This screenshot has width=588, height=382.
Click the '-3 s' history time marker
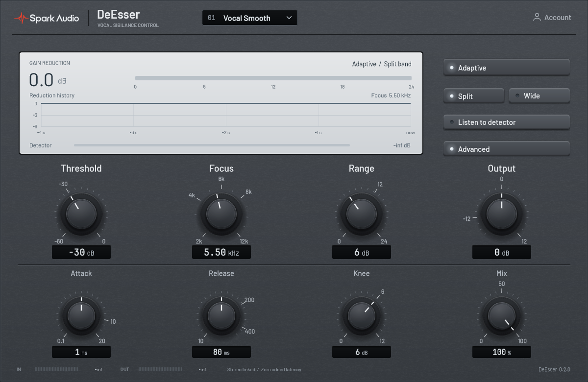point(133,133)
